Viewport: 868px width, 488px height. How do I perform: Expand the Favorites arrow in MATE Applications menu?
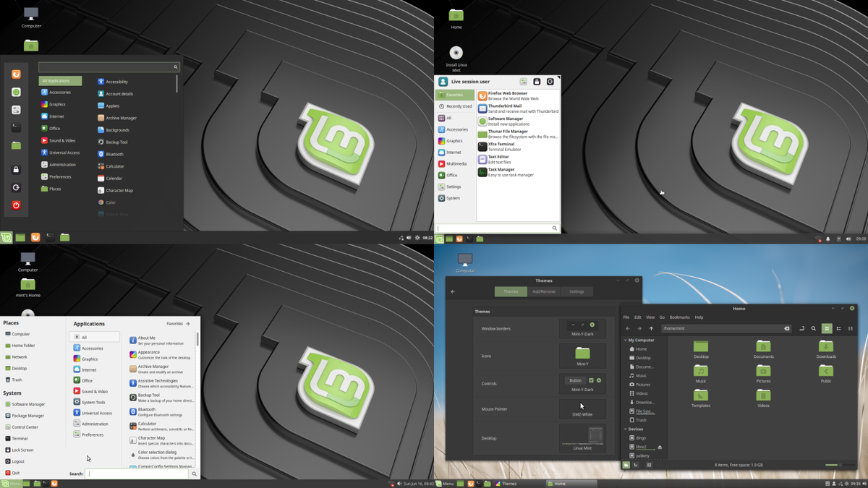pyautogui.click(x=190, y=323)
